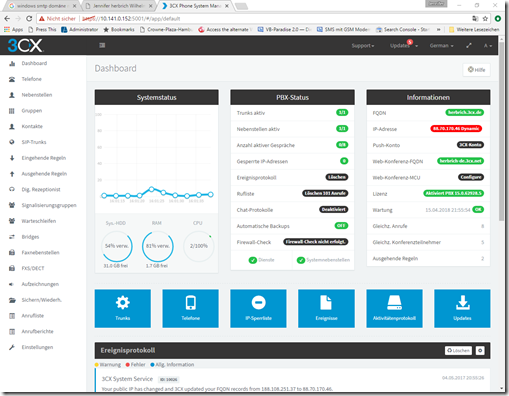Open the Administrator bookmark
509x396 pixels.
point(80,29)
